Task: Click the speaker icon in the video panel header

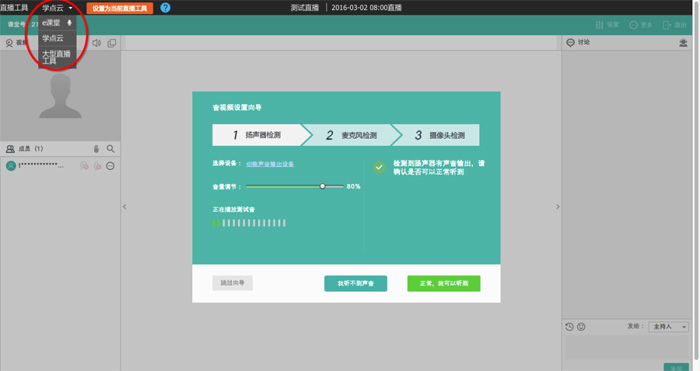Action: [96, 43]
